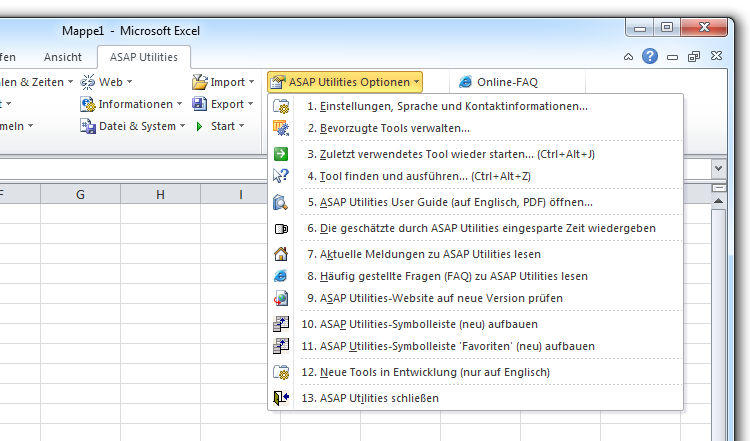Click the vertical scrollbar up arrow
Image resolution: width=750 pixels, height=441 pixels.
(718, 201)
